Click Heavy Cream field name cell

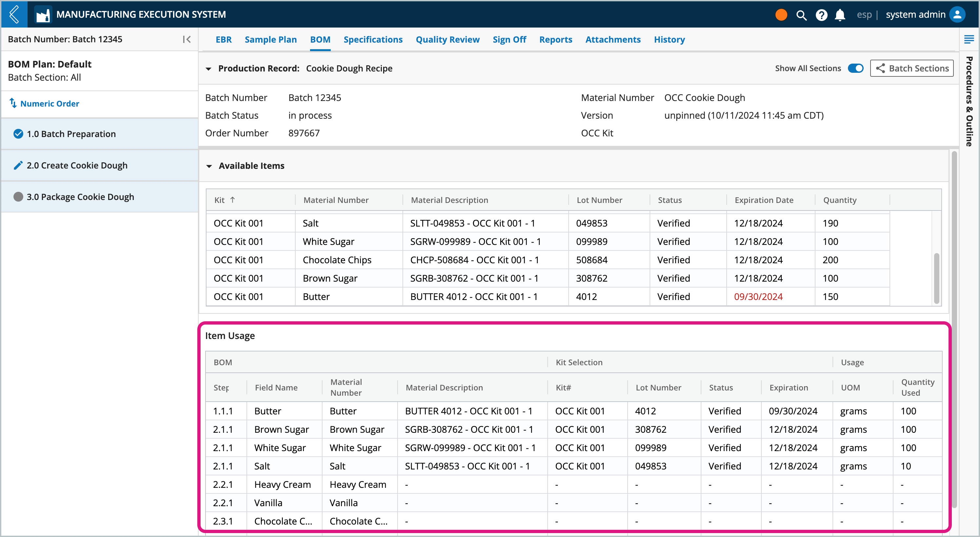click(282, 485)
